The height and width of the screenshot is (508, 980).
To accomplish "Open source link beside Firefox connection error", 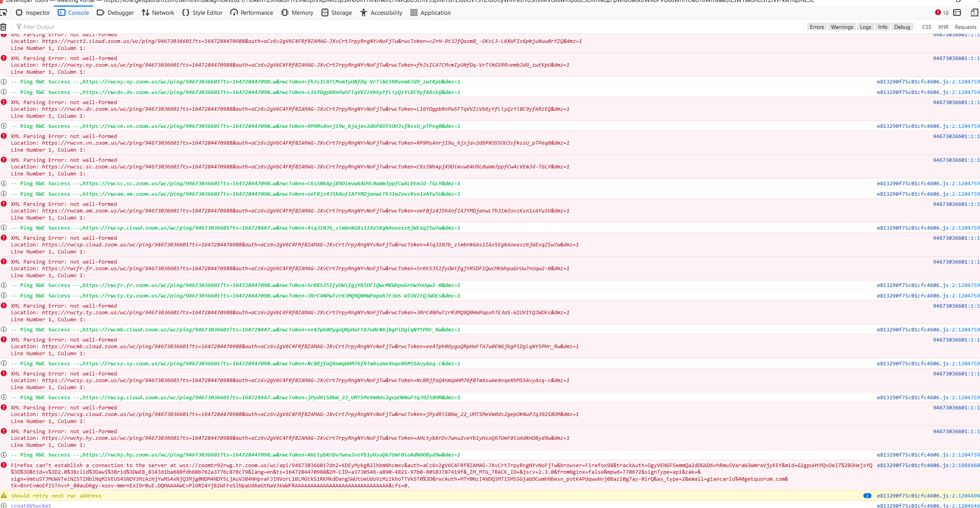I will coord(928,465).
